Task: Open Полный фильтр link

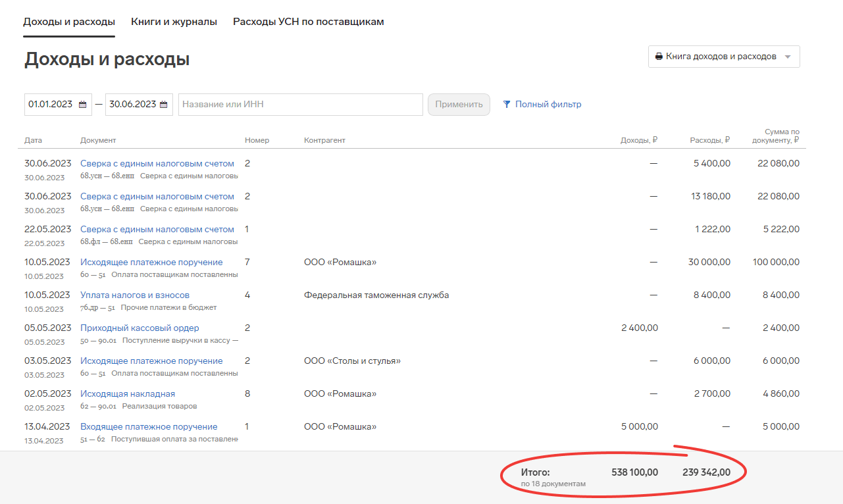Action: click(548, 104)
